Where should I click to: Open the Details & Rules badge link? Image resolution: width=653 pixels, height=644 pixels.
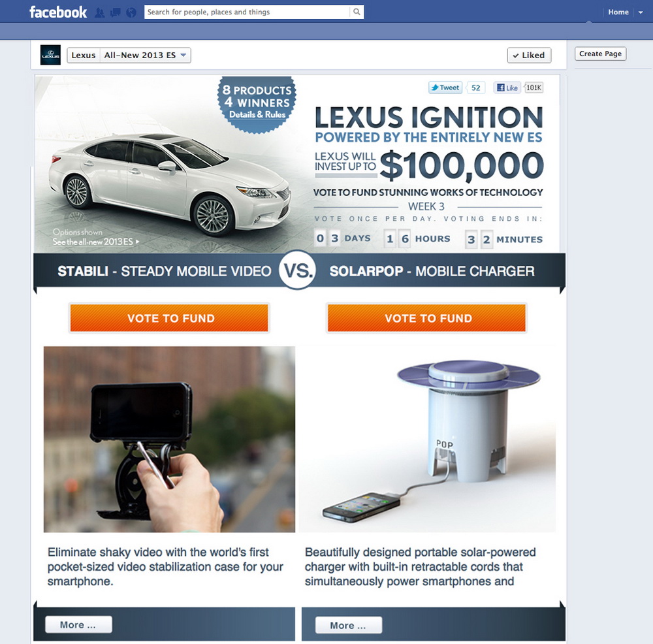point(257,114)
